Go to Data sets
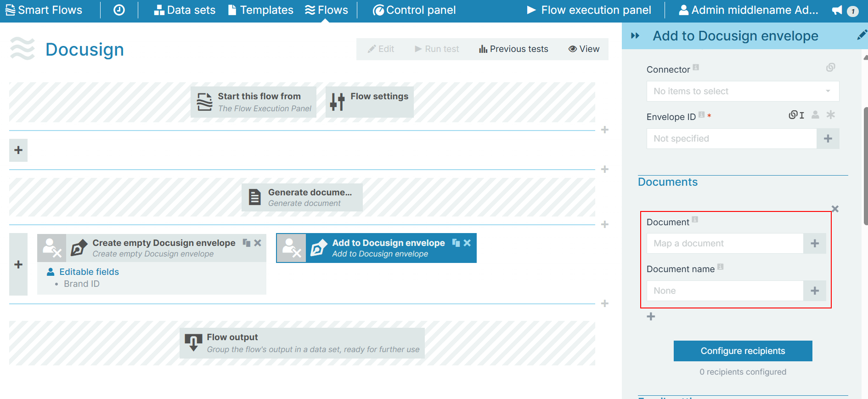This screenshot has height=399, width=868. pos(185,10)
